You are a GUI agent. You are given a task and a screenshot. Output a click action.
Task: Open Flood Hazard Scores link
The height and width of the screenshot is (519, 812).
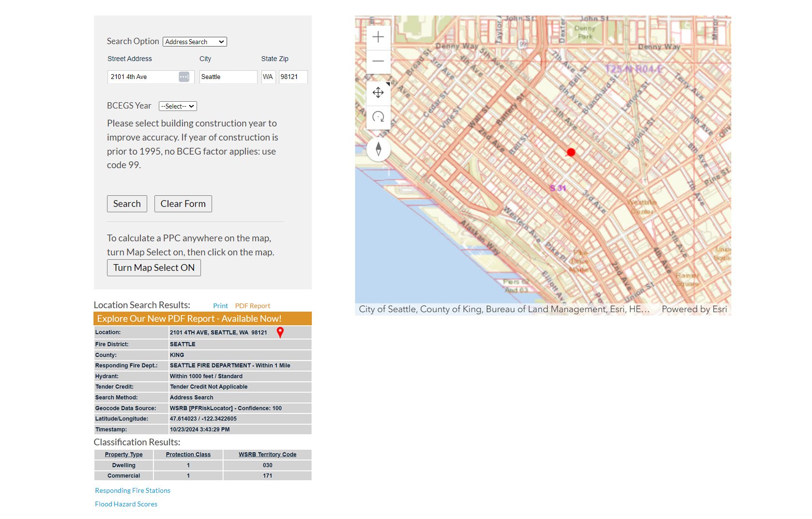126,504
